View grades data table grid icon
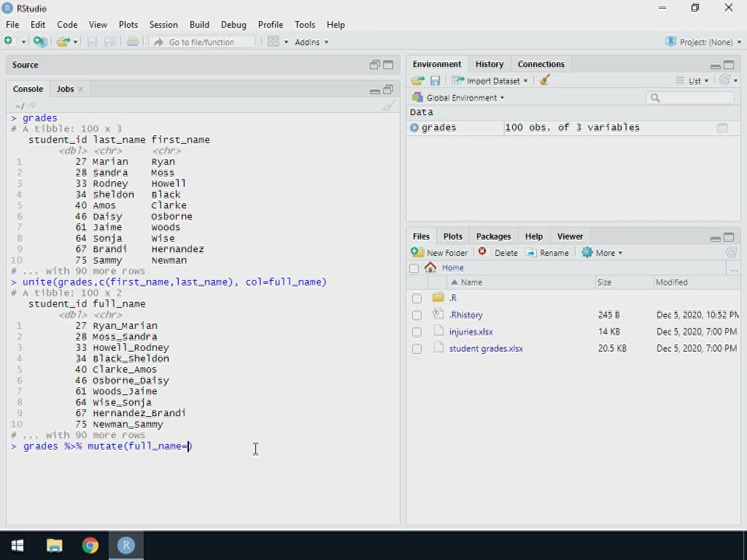This screenshot has width=747, height=560. (722, 128)
